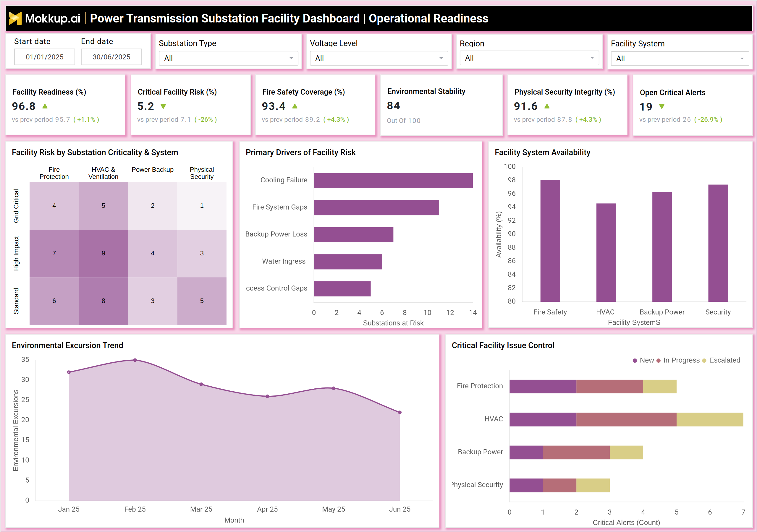The width and height of the screenshot is (757, 532).
Task: Click the Primary Drivers of Facility Risk title
Action: [300, 152]
